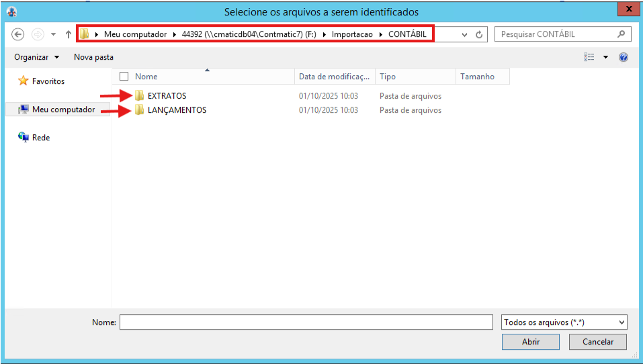Screen dimensions: 643x364
Task: Click Nova pasta button
Action: [93, 57]
